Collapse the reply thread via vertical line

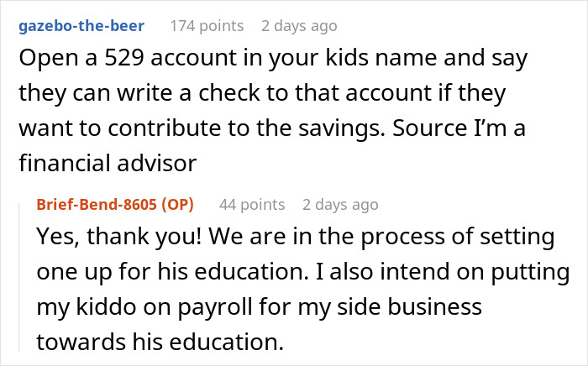[x=19, y=277]
